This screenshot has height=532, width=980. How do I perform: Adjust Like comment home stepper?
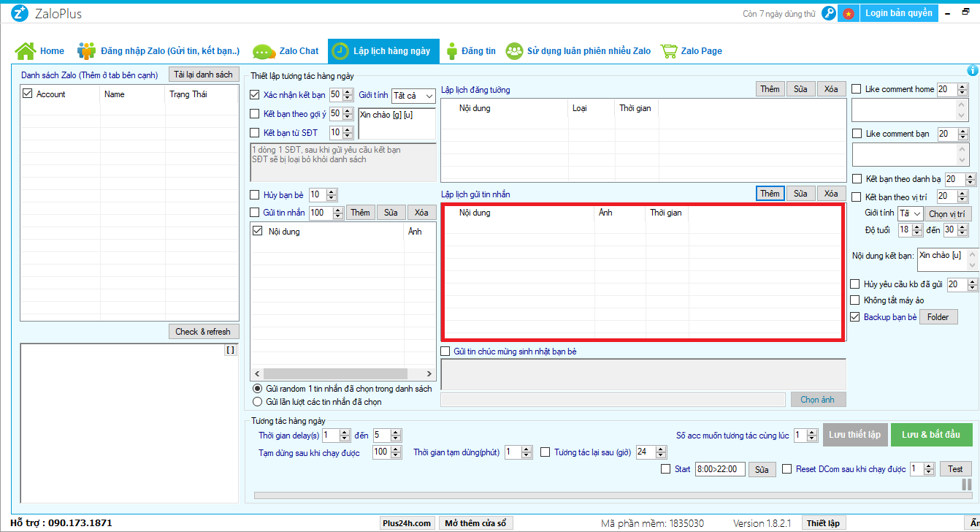point(963,89)
